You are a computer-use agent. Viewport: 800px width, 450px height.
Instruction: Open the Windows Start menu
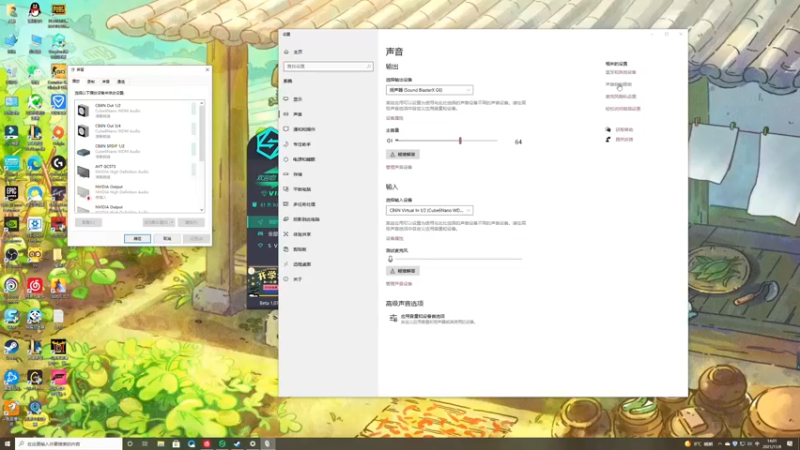pos(7,444)
